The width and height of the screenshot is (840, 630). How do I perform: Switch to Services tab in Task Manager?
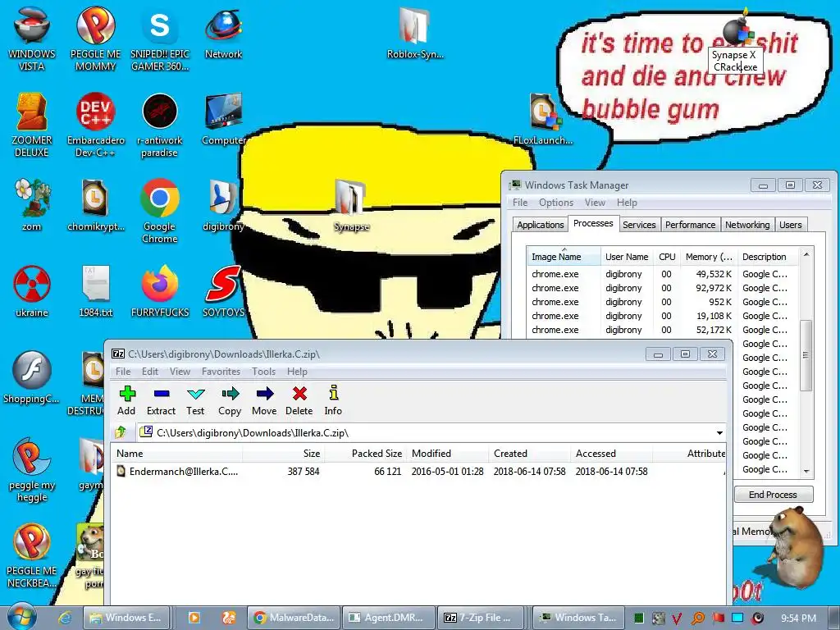point(639,225)
